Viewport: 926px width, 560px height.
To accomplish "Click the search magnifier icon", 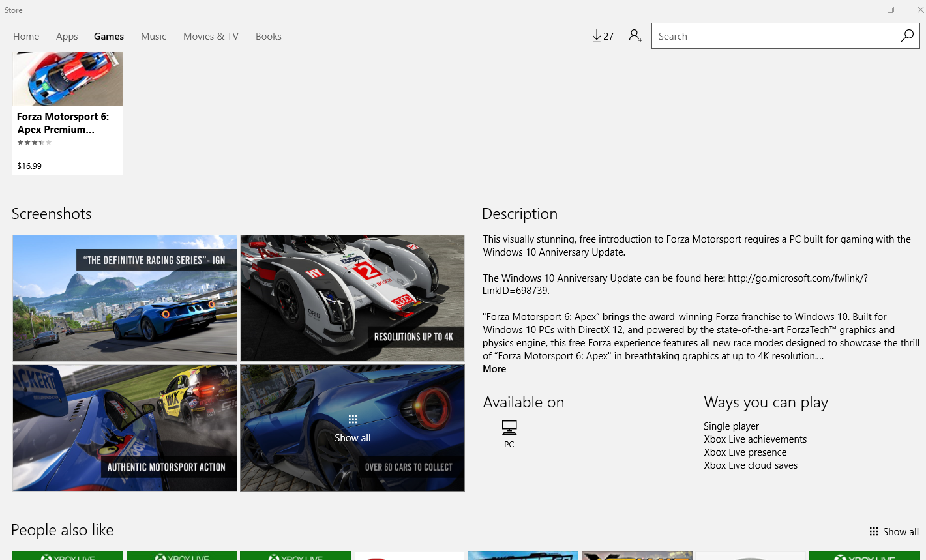I will click(x=906, y=36).
